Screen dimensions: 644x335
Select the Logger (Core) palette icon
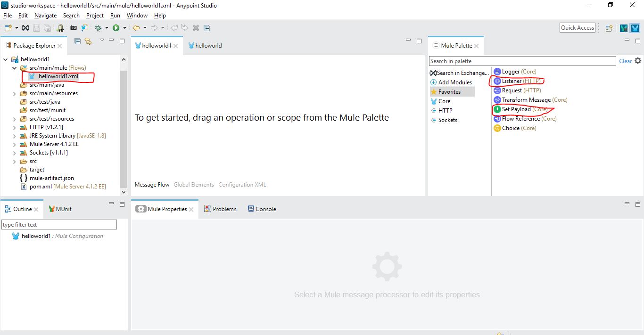pos(497,72)
